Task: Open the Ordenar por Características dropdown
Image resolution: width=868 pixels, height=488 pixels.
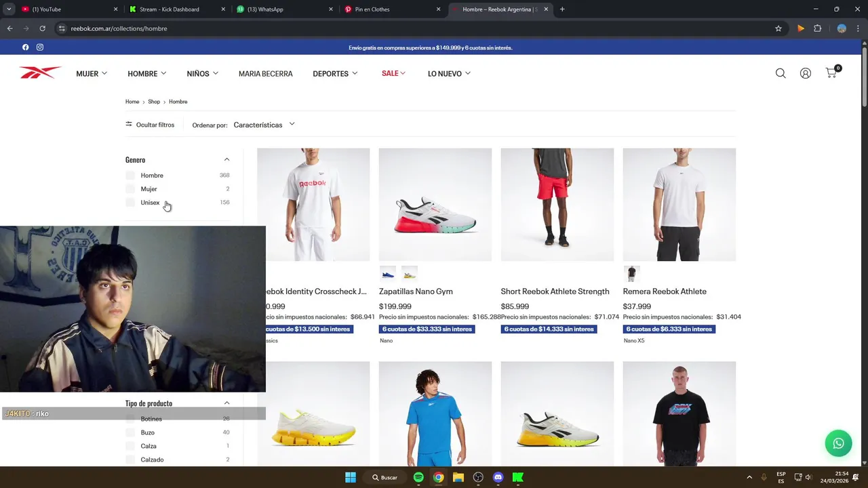Action: click(264, 125)
